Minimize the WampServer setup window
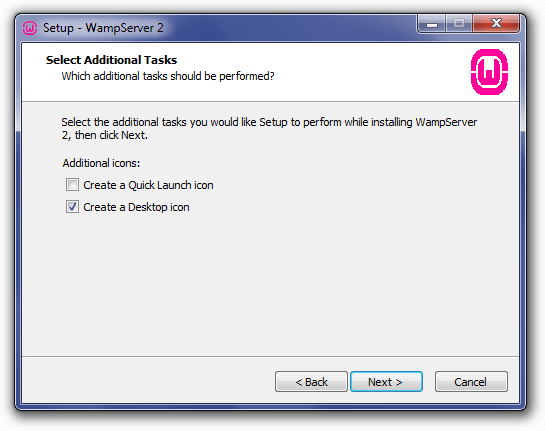 pos(432,24)
